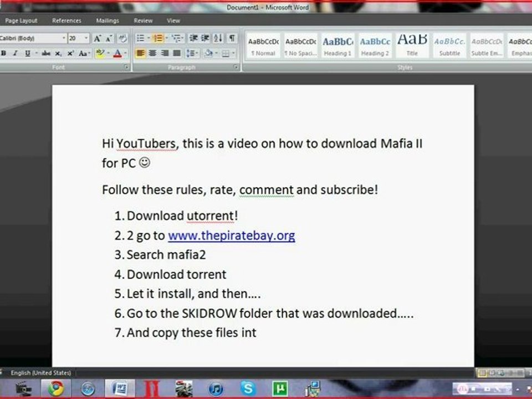532x399 pixels.
Task: Expand shading color dropdown arrow
Action: click(217, 53)
